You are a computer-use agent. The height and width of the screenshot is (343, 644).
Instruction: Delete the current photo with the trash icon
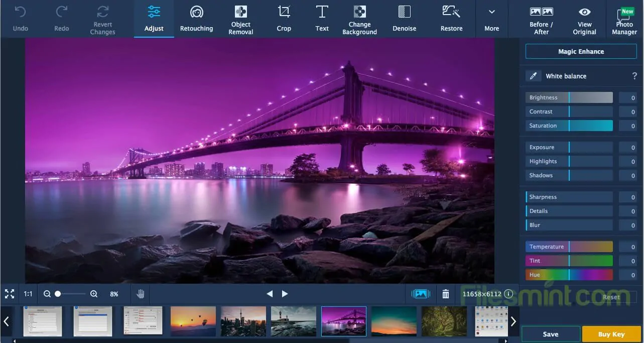point(445,294)
